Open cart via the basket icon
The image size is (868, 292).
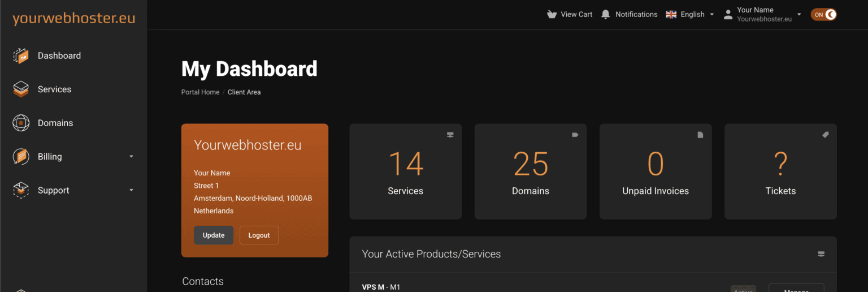click(552, 15)
